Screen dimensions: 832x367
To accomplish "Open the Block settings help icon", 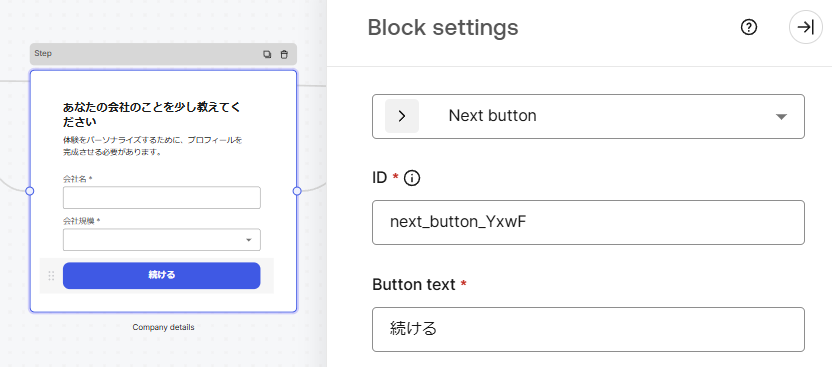I will [x=749, y=27].
